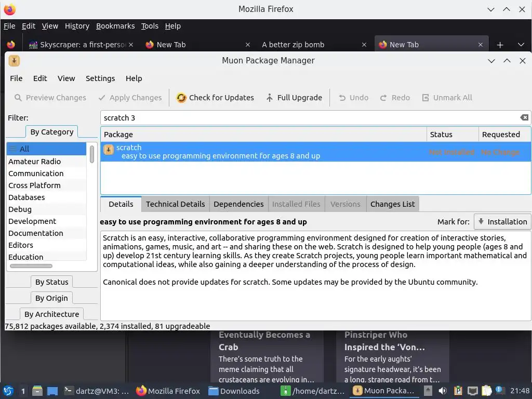The width and height of the screenshot is (532, 399).
Task: Select the Education category
Action: (46, 257)
